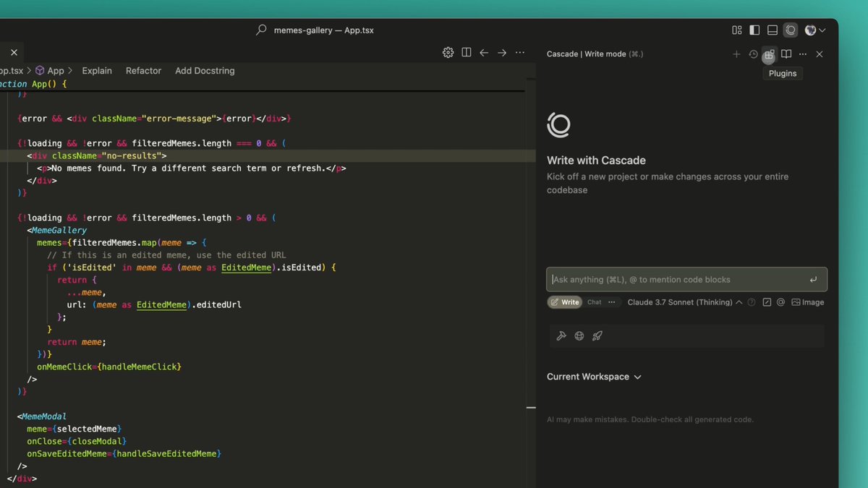
Task: Open editor more actions ellipsis
Action: (x=520, y=52)
